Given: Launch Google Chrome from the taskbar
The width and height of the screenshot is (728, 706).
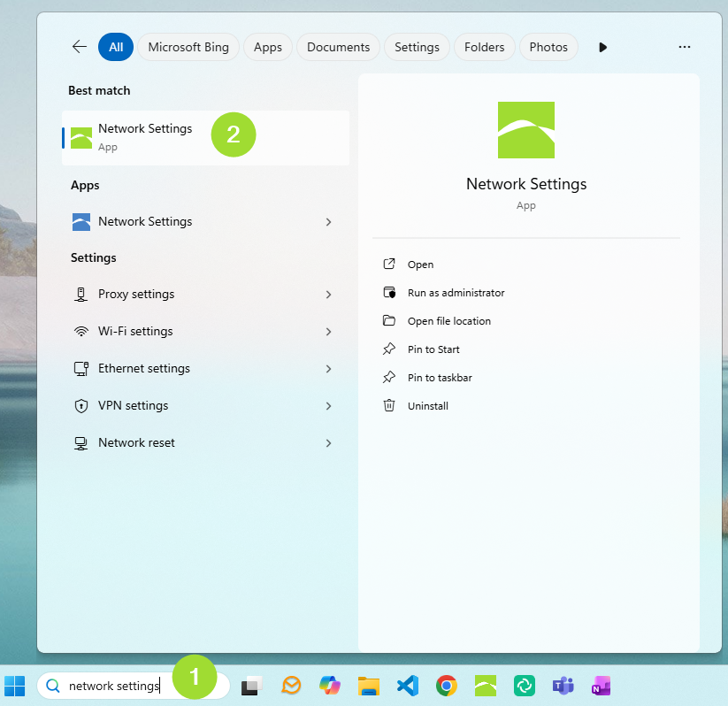Looking at the screenshot, I should 447,686.
